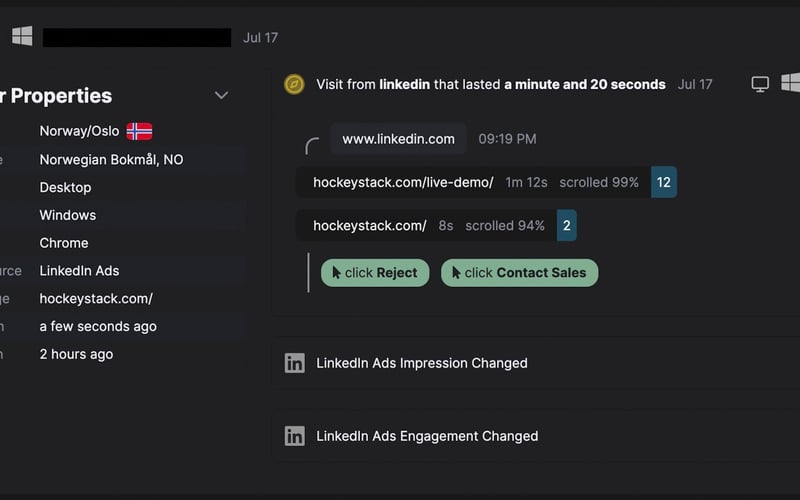This screenshot has width=800, height=500.
Task: Click 'scrolled 94%' on homepage row
Action: (x=505, y=226)
